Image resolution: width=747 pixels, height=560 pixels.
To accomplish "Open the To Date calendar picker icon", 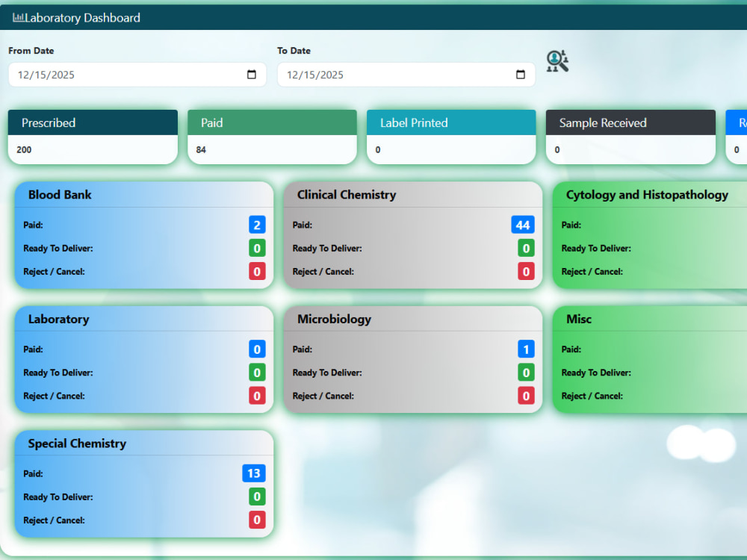I will point(521,74).
